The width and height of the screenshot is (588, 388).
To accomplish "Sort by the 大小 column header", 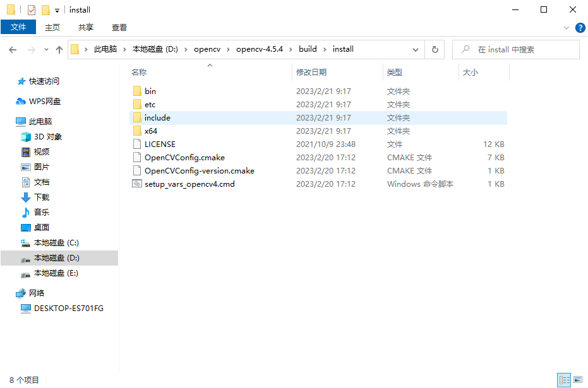I will 471,73.
